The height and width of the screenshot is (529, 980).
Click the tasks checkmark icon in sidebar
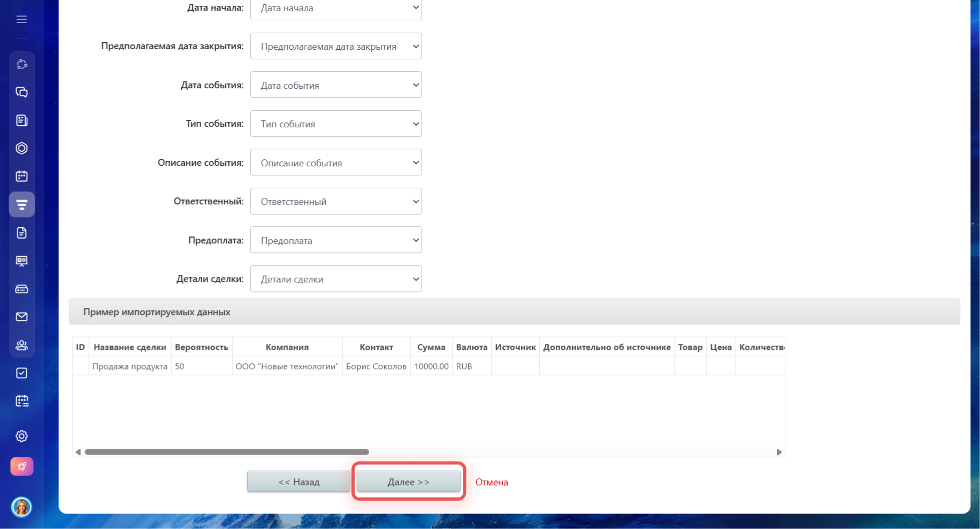coord(21,373)
